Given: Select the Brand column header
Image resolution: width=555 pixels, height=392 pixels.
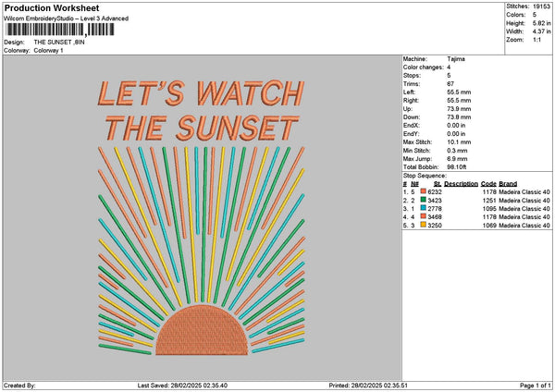Looking at the screenshot, I should [508, 183].
